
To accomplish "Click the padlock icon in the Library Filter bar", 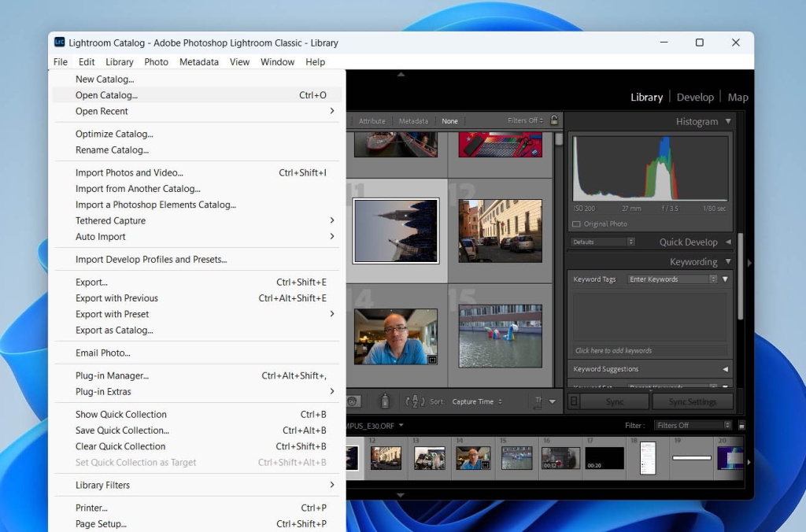I will point(554,121).
